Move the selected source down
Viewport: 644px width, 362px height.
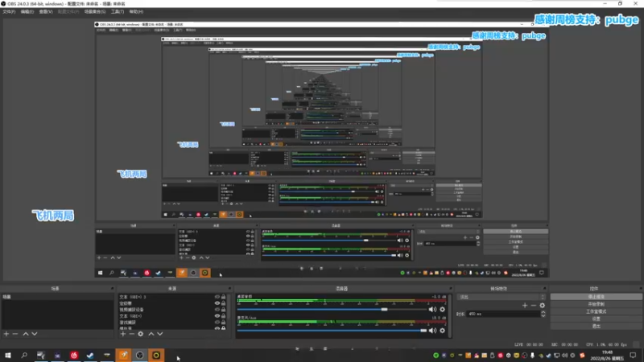pyautogui.click(x=159, y=334)
